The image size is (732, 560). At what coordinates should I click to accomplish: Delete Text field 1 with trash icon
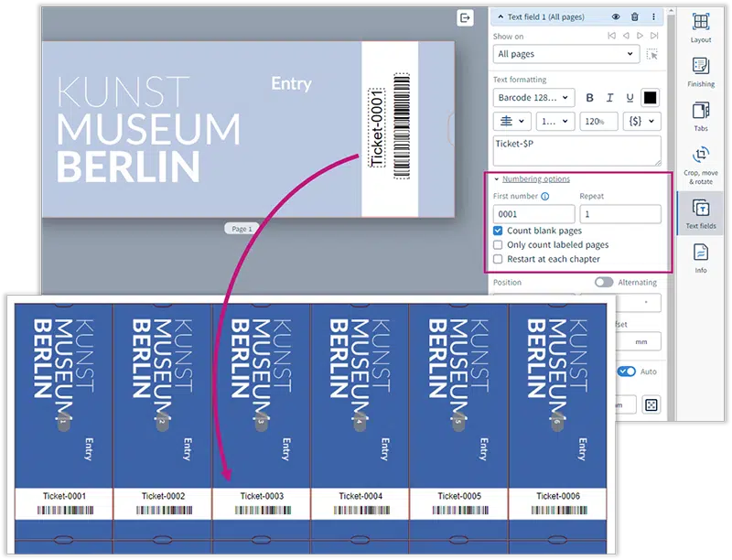(634, 16)
